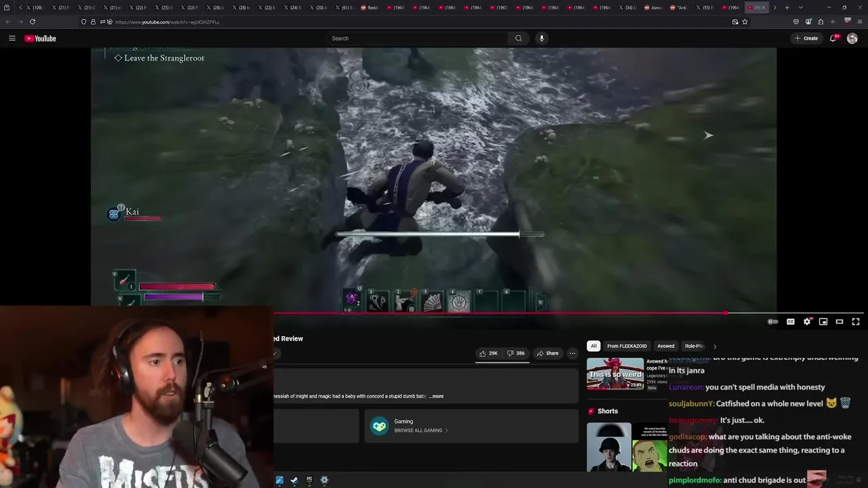Open the soldier helmet Shorts thumbnail
The width and height of the screenshot is (868, 488).
tap(608, 447)
